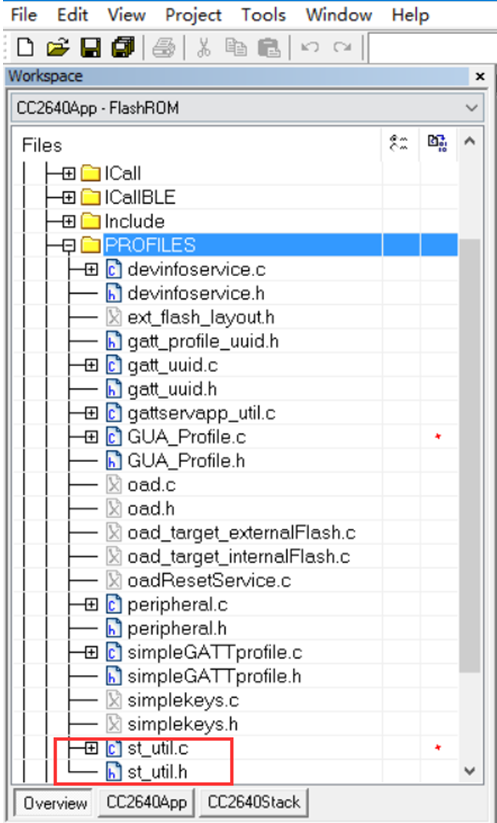Click the workspace scrollbar down arrow
The image size is (497, 823).
pos(470,771)
